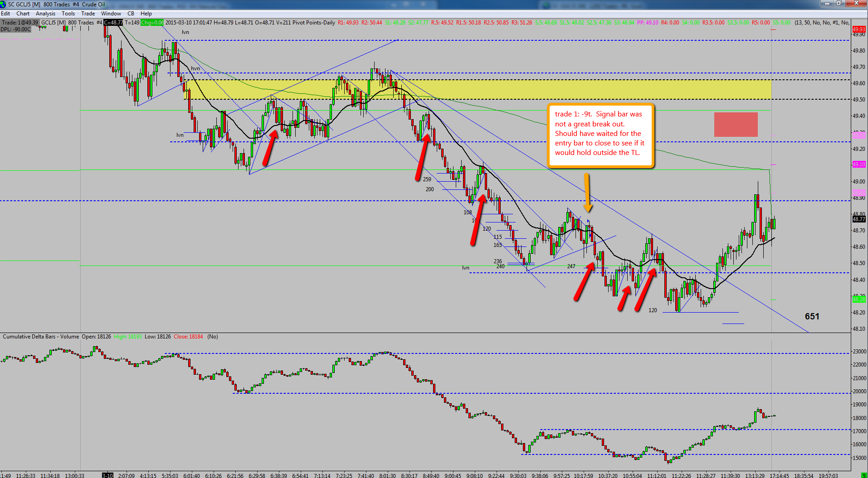Image resolution: width=868 pixels, height=478 pixels.
Task: Click the 'R1.5: 50.18' pivot value
Action: point(468,23)
